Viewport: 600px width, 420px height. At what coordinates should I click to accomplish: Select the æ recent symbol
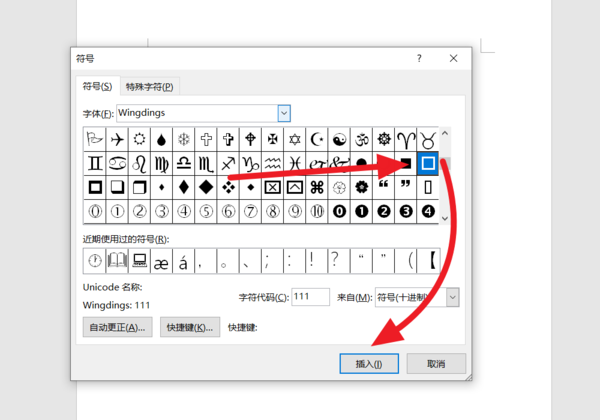click(161, 261)
